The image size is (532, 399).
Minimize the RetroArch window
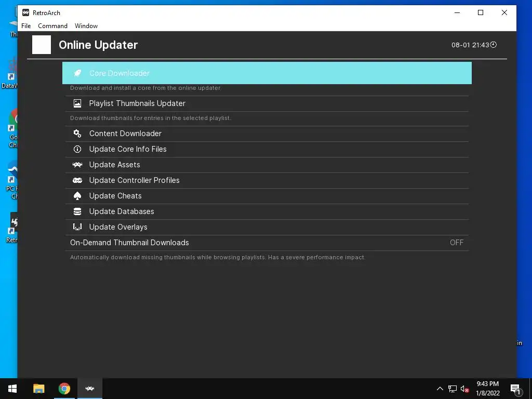click(457, 12)
